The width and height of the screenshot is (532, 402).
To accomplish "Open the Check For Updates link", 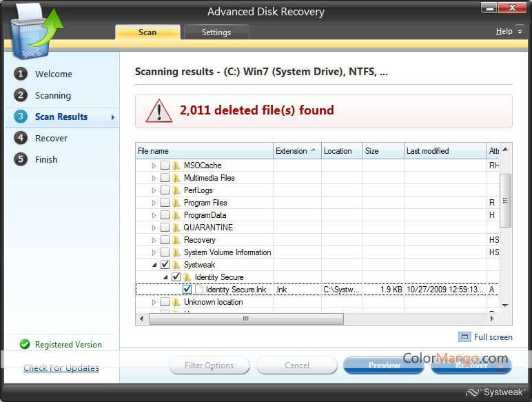I will click(x=61, y=368).
